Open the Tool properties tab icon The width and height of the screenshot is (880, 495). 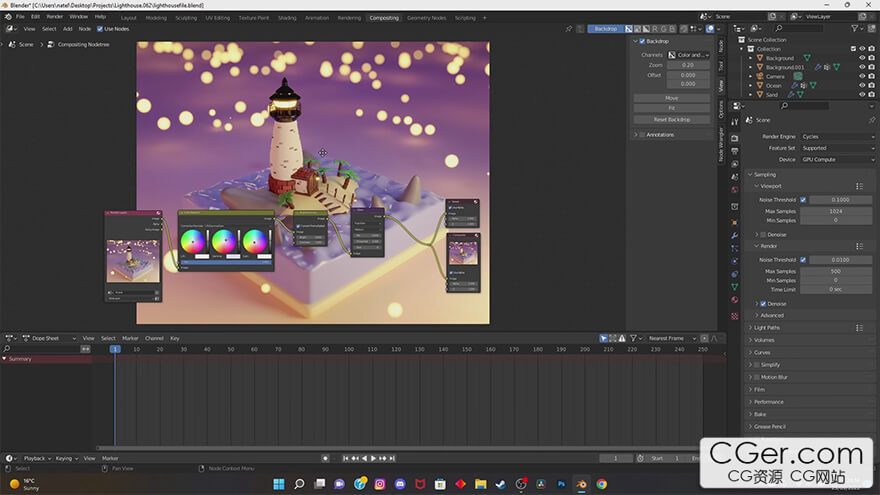[x=735, y=122]
